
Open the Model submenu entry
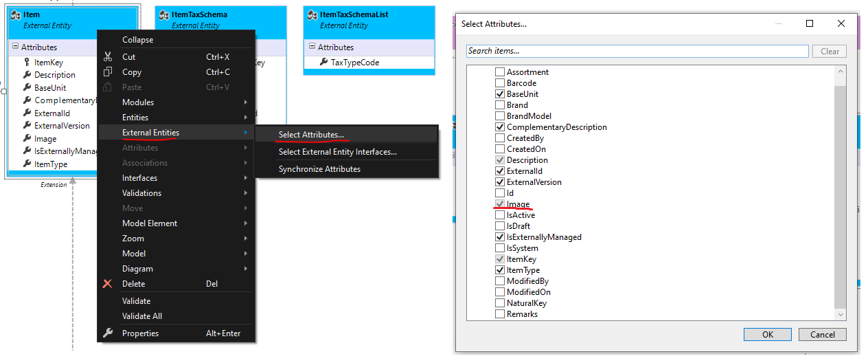[x=176, y=254]
